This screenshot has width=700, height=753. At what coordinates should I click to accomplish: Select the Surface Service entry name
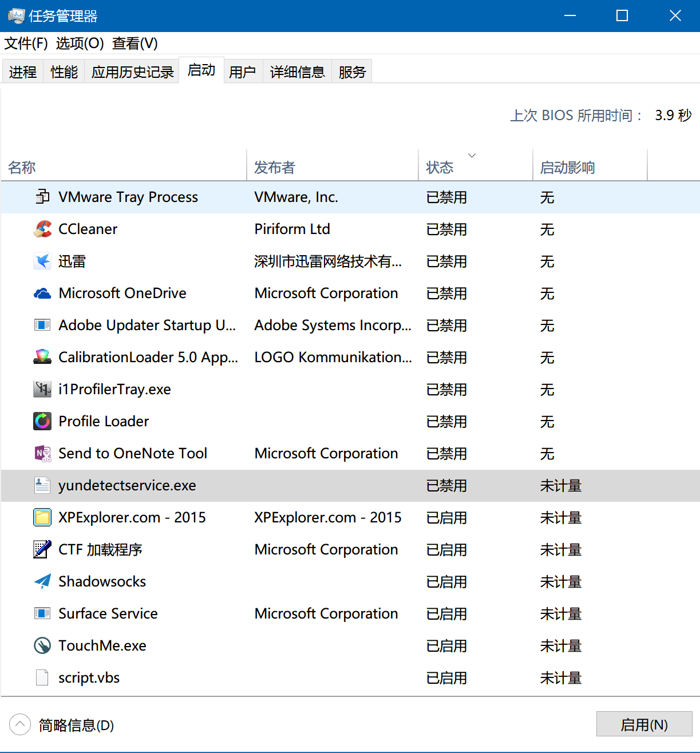point(108,613)
